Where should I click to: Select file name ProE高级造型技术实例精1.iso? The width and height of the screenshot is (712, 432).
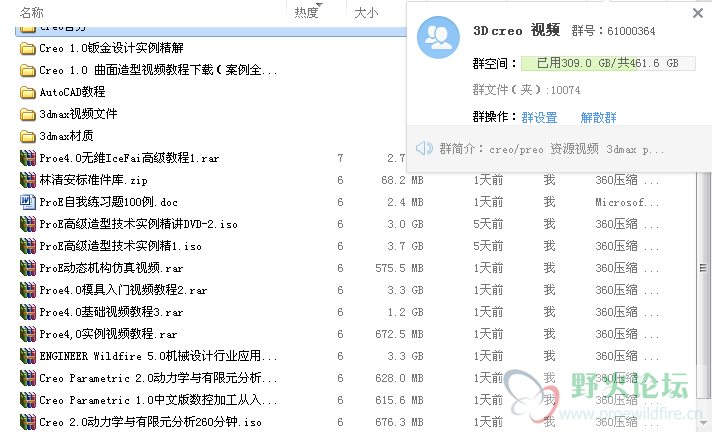(120, 246)
